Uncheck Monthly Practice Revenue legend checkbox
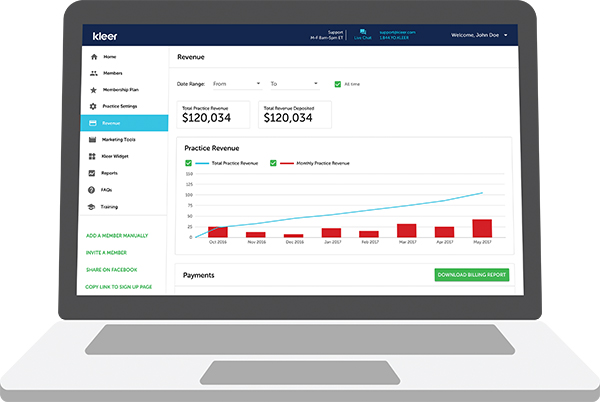The height and width of the screenshot is (402, 600). (x=272, y=162)
